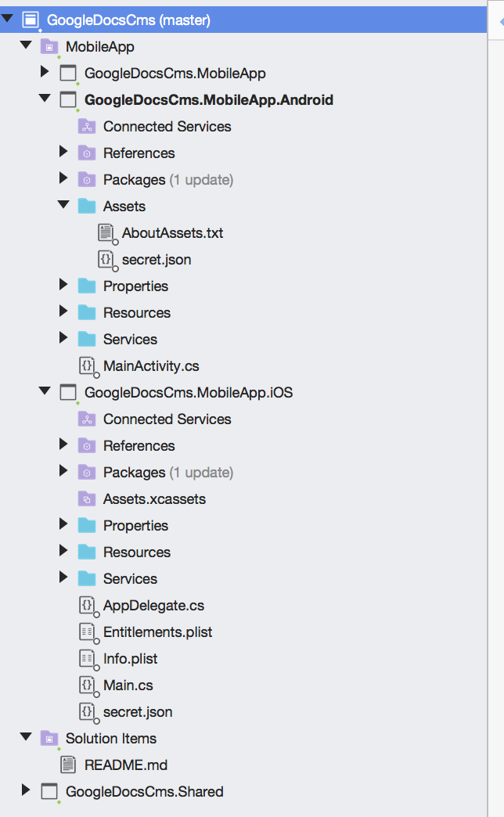Select 'GoogleDocsCms (master)' label
Screen dimensions: 504x817
pyautogui.click(x=128, y=20)
